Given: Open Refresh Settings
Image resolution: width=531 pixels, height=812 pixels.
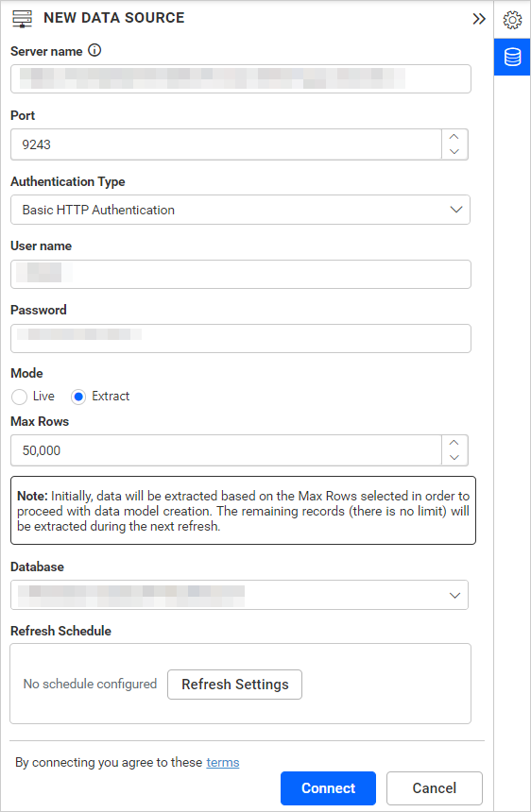Looking at the screenshot, I should coord(234,685).
